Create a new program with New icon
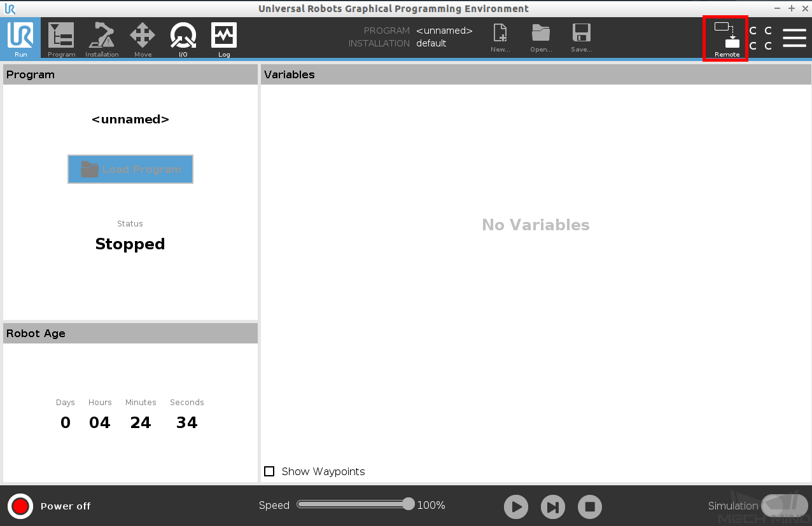This screenshot has width=812, height=526. coord(500,38)
